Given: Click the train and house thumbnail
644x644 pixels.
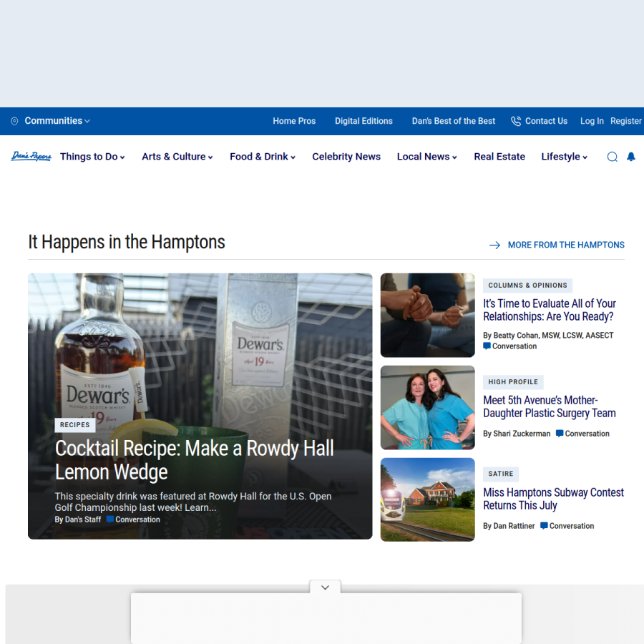Looking at the screenshot, I should [x=428, y=499].
